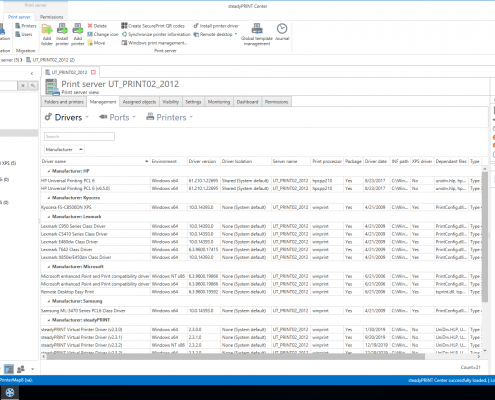The width and height of the screenshot is (495, 400).
Task: Sort by Driver isolation column header
Action: 246,161
